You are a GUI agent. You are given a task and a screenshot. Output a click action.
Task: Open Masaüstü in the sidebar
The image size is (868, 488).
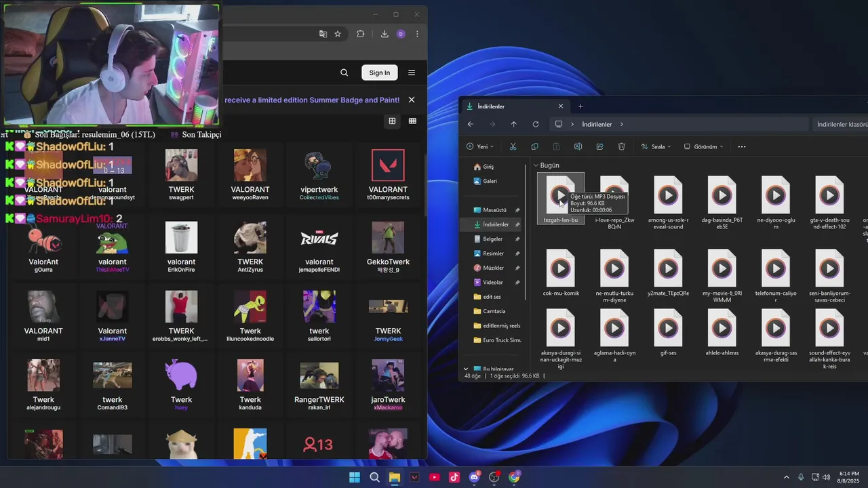pyautogui.click(x=494, y=210)
